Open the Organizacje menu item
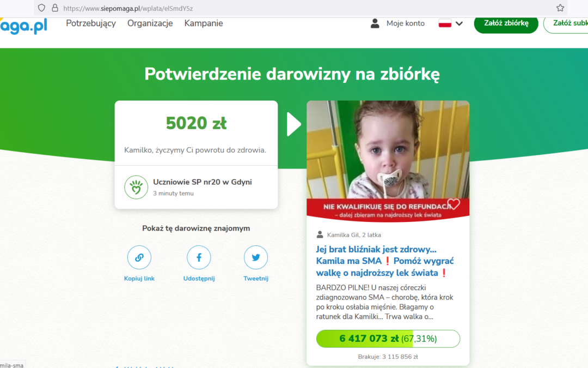Viewport: 588px width, 368px height. [x=150, y=23]
